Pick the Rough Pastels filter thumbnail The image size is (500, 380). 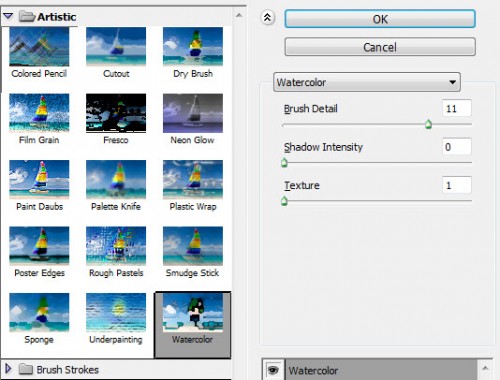(116, 246)
